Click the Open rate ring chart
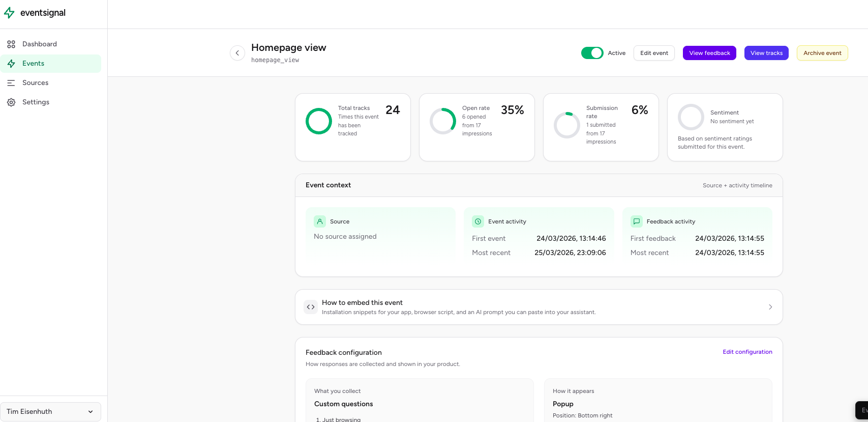 pyautogui.click(x=443, y=121)
